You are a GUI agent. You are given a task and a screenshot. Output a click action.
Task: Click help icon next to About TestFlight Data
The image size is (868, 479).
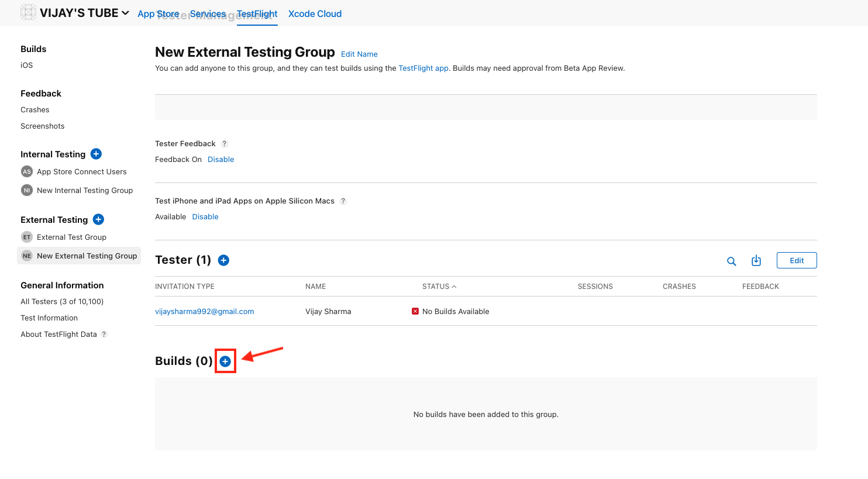coord(104,335)
